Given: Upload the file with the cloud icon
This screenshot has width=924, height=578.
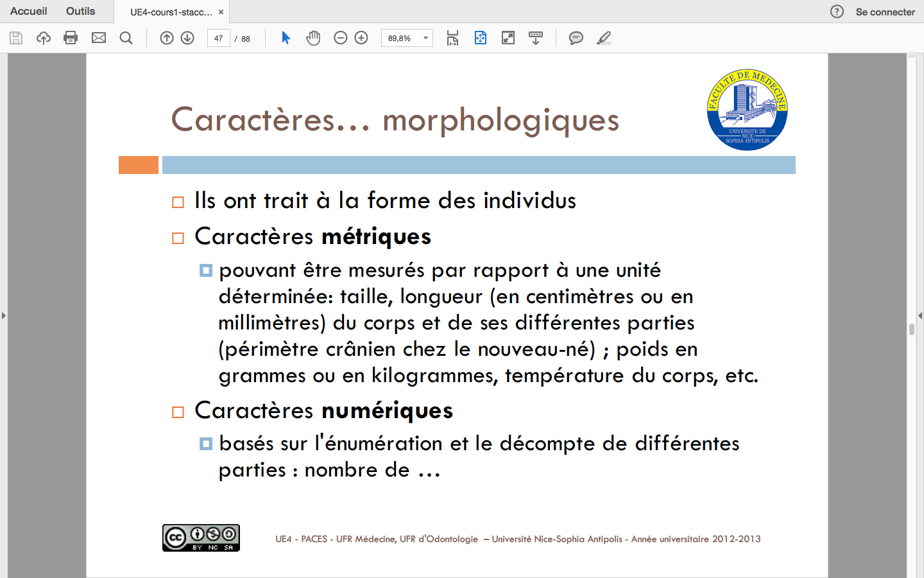Looking at the screenshot, I should coord(44,38).
